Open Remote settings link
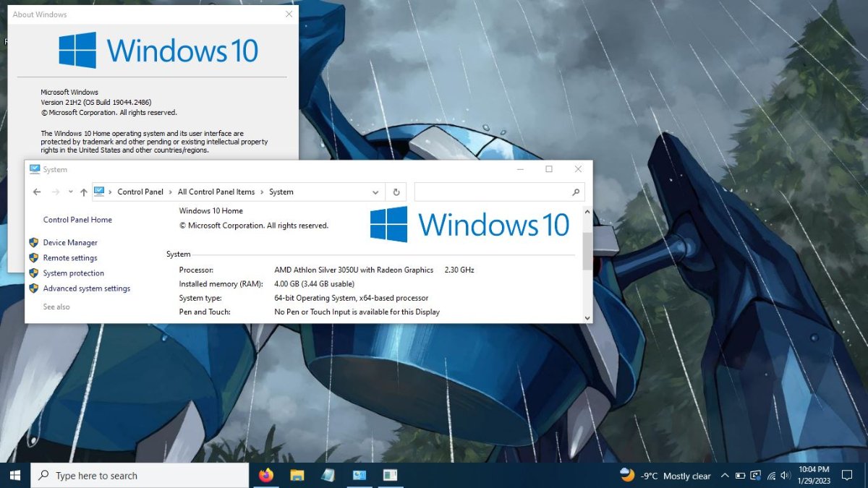Image resolution: width=868 pixels, height=488 pixels. tap(70, 258)
